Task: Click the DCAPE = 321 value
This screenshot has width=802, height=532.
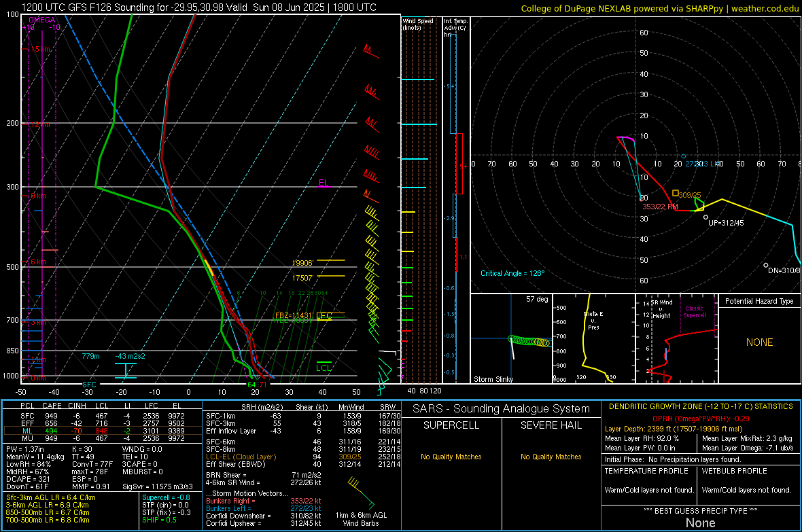Action: click(x=28, y=479)
